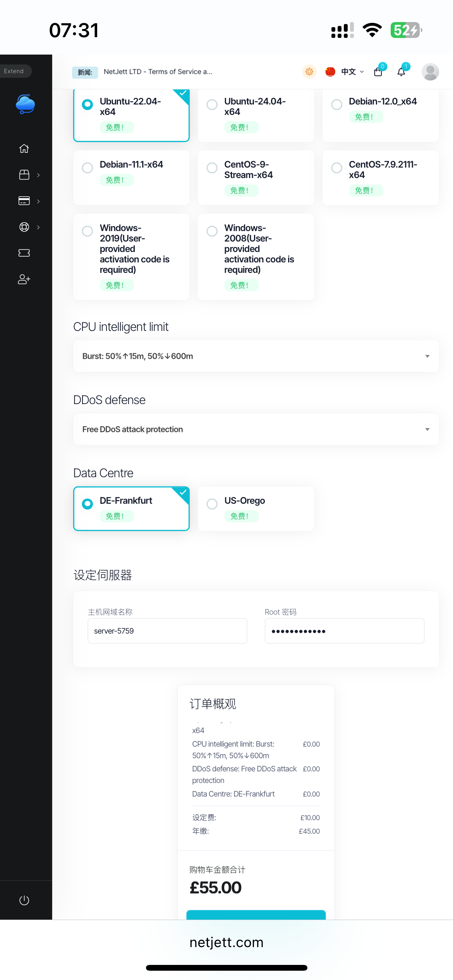Toggle the sun theme mode icon
The height and width of the screenshot is (980, 453).
point(309,72)
